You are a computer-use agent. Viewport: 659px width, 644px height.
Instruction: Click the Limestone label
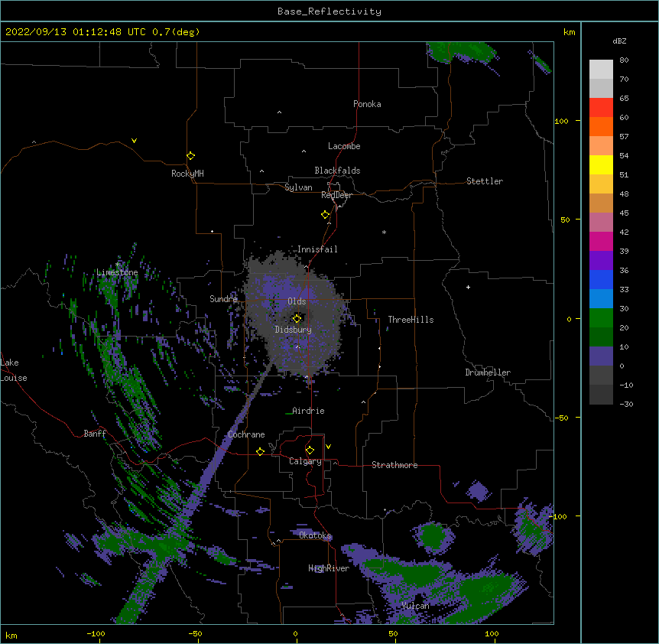[x=117, y=272]
